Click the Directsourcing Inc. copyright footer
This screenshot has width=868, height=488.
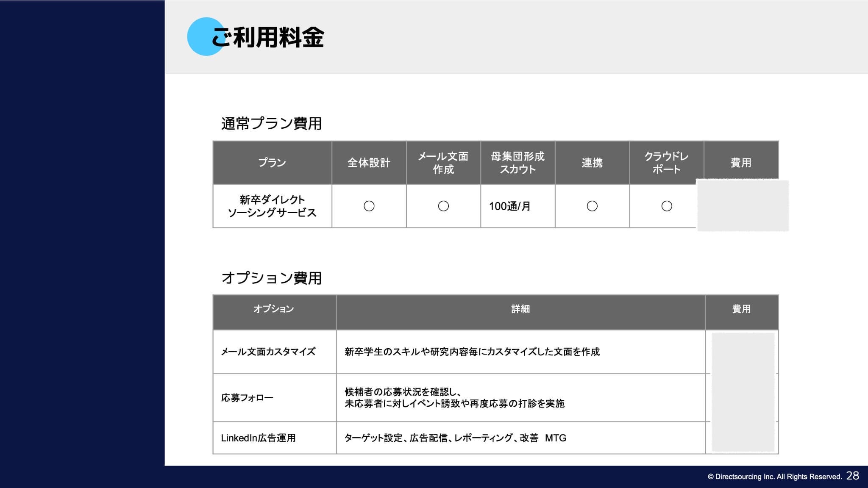click(x=774, y=477)
